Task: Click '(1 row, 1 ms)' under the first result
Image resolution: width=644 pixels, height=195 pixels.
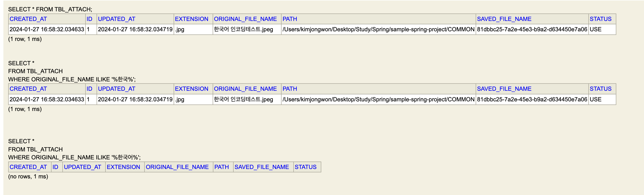Action: coord(25,39)
